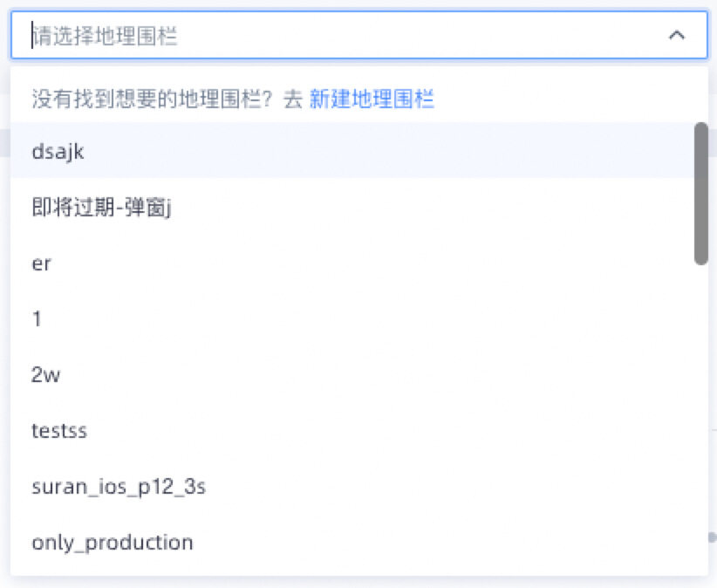Pick the geofence named 1
The width and height of the screenshot is (717, 588).
point(37,319)
